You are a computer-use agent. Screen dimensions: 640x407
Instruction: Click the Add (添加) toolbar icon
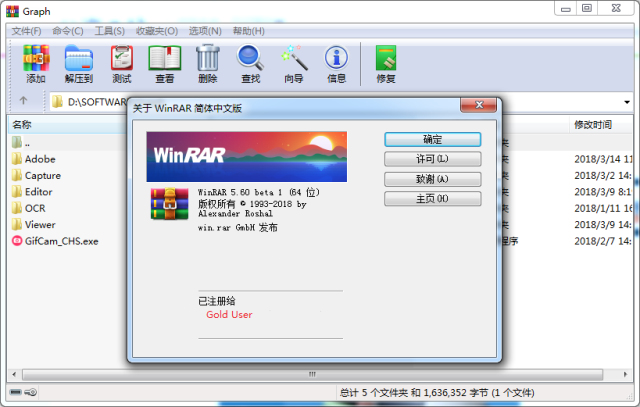coord(36,58)
